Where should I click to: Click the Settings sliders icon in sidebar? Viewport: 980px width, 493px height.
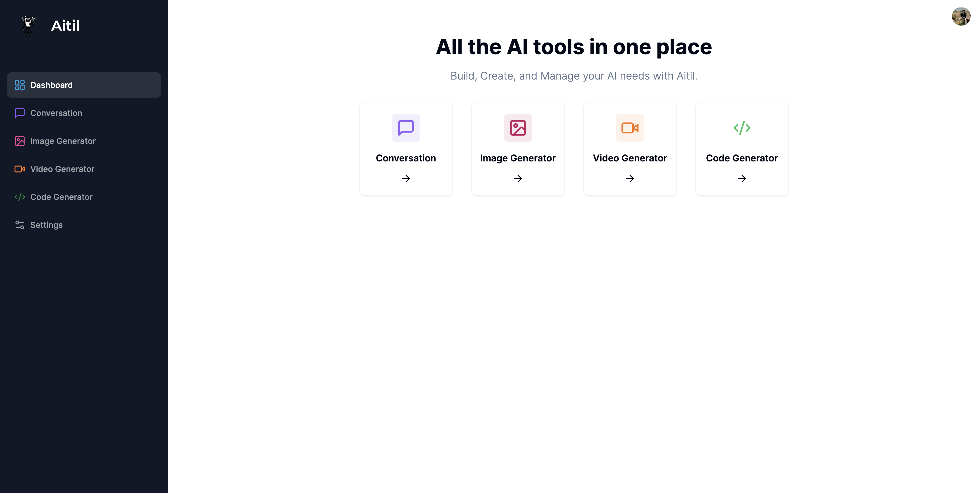click(20, 225)
